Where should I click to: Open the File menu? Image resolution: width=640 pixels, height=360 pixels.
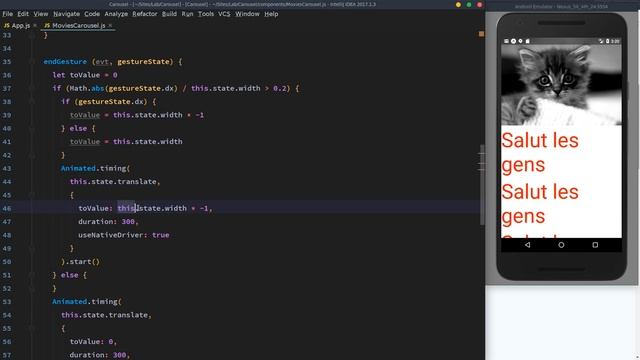pyautogui.click(x=7, y=14)
